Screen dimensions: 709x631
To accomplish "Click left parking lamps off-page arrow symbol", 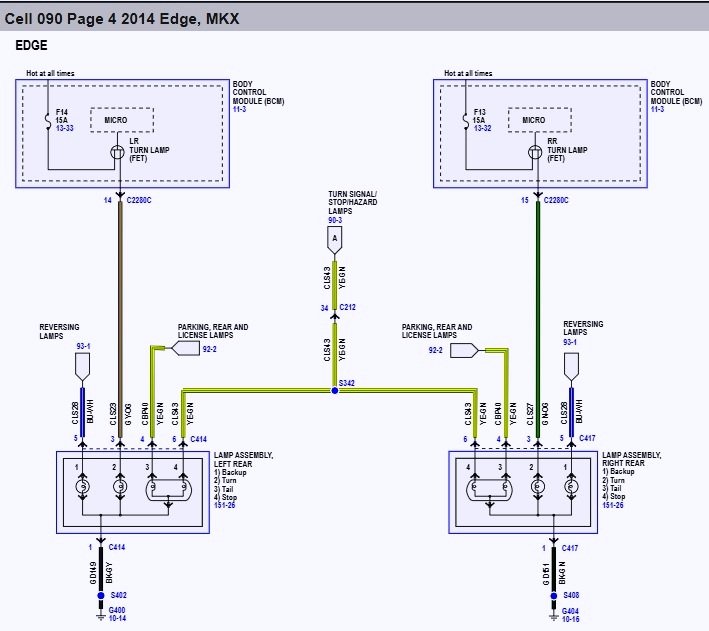I will point(185,348).
